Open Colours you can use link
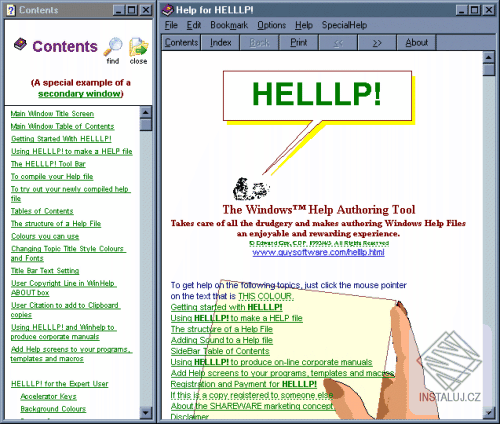This screenshot has height=424, width=500. [x=45, y=236]
